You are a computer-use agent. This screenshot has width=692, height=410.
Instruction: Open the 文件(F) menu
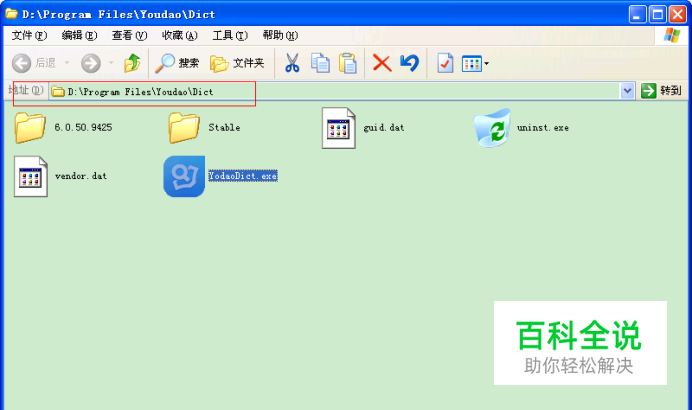pos(29,35)
